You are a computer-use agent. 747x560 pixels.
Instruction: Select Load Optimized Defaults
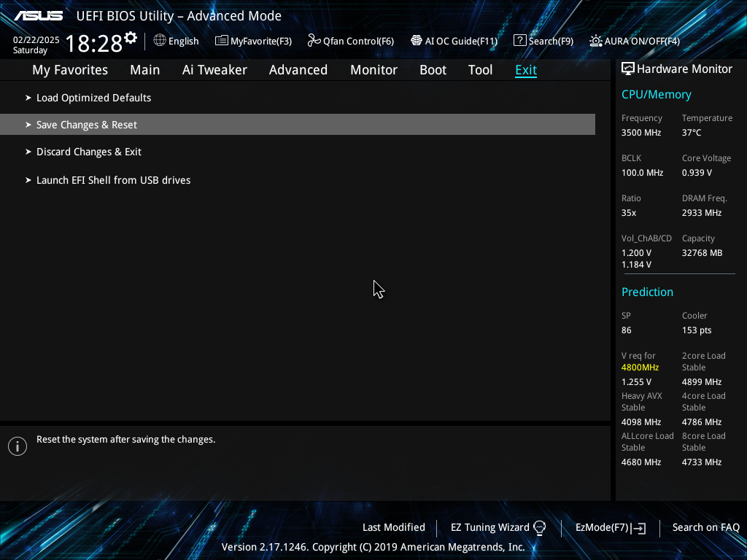(x=94, y=98)
